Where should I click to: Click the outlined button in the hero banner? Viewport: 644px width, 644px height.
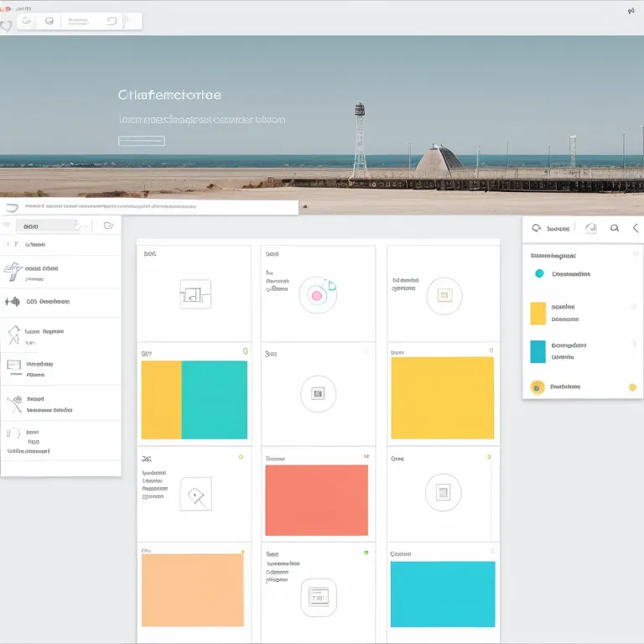[142, 141]
